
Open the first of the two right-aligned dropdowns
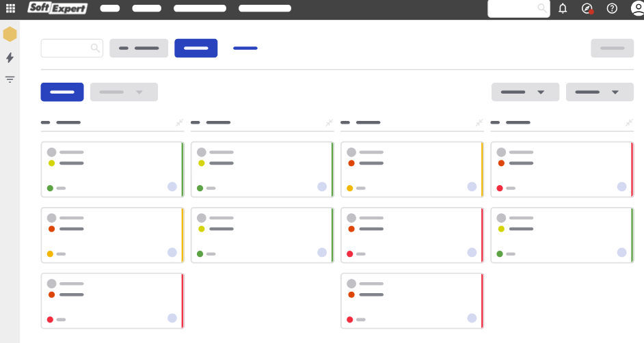[x=525, y=92]
